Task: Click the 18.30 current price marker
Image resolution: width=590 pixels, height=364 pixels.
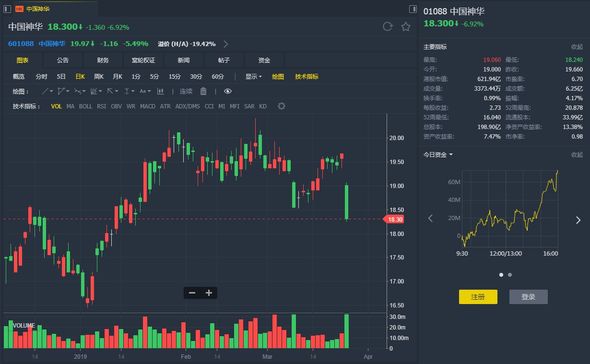Action: 393,219
